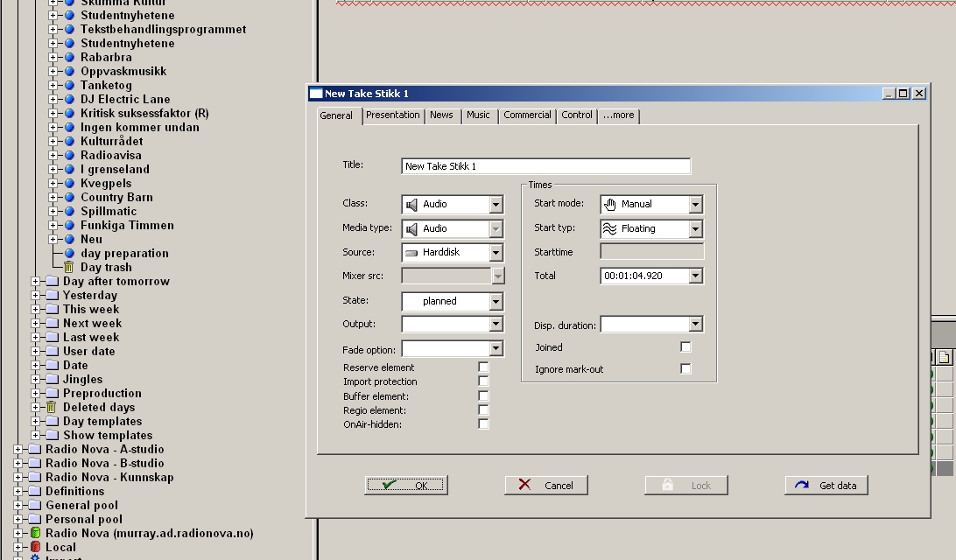Tick the Joined checkbox
This screenshot has height=560, width=956.
[685, 346]
